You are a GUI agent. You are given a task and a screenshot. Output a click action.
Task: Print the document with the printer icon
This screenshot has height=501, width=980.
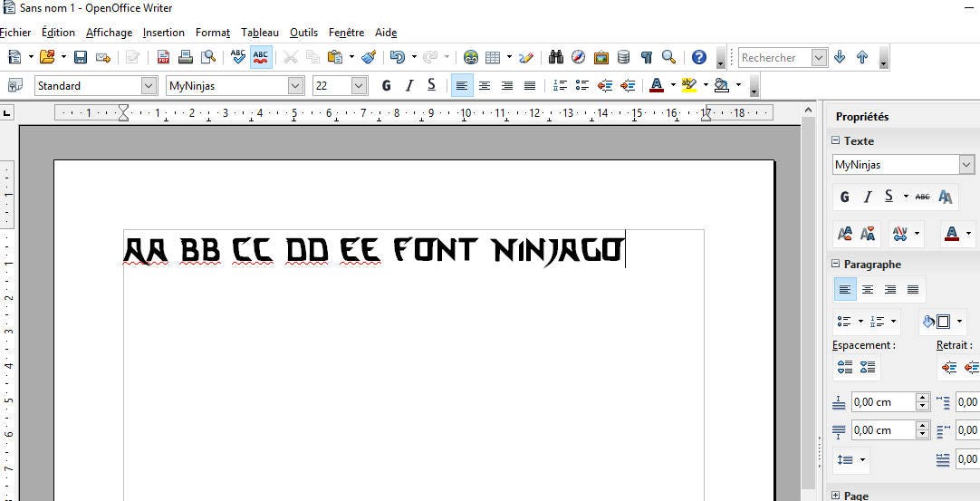(185, 58)
